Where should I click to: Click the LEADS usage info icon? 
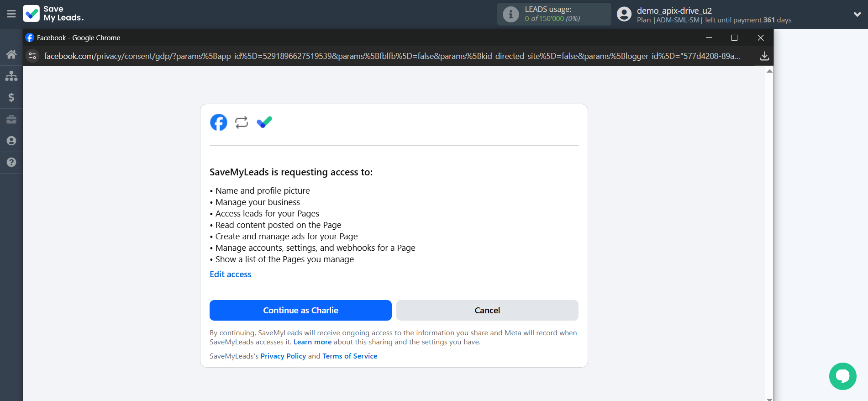point(510,14)
